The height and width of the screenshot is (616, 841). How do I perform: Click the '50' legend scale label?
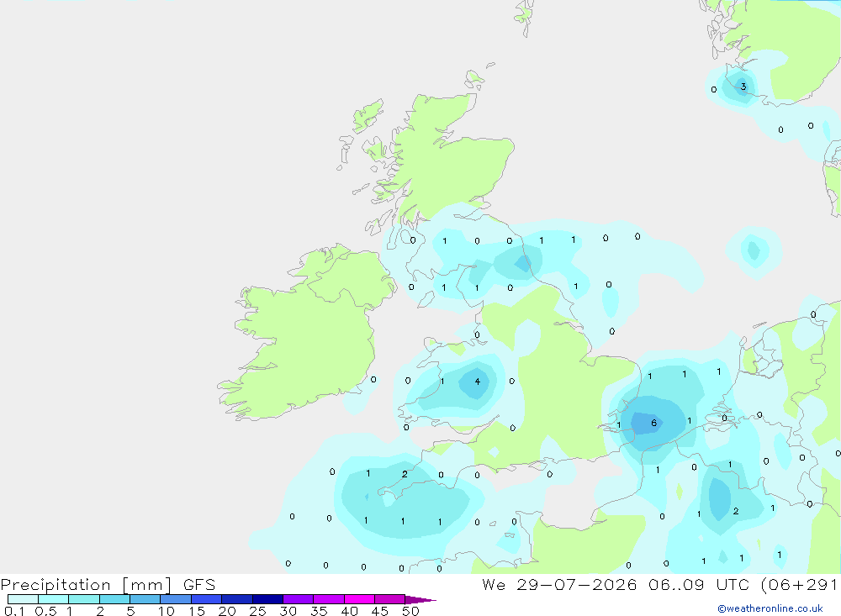(410, 611)
